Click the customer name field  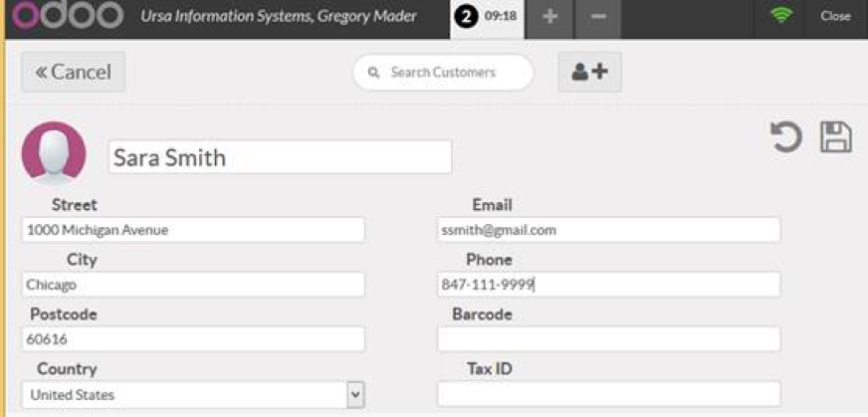click(x=280, y=157)
